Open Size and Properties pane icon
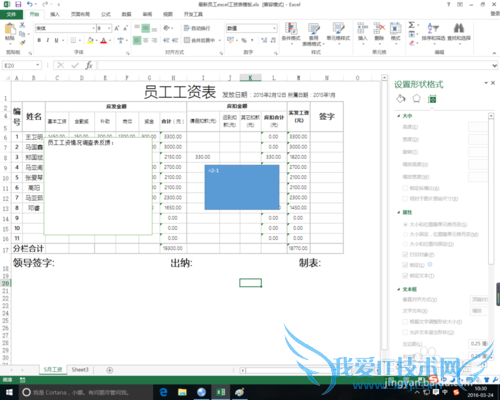The image size is (500, 400). pos(432,99)
